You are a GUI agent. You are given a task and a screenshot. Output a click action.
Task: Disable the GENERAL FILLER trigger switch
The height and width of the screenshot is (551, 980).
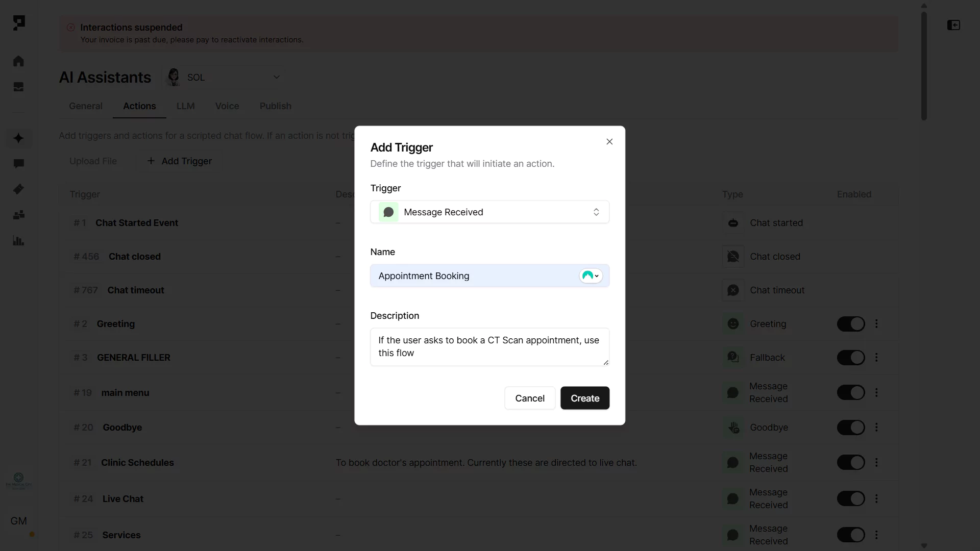click(850, 358)
